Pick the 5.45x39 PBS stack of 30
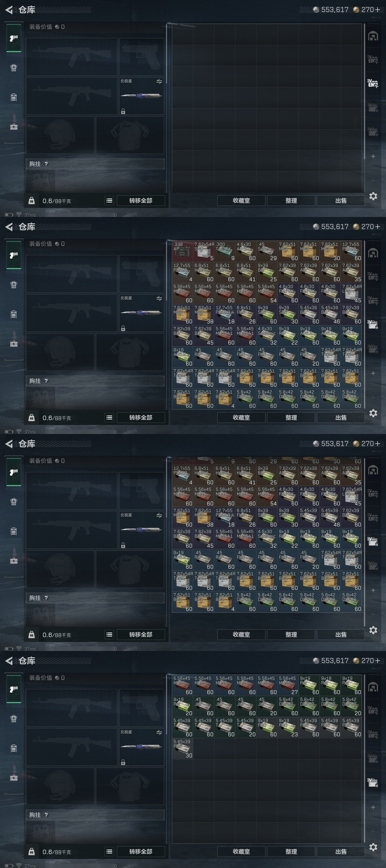 [x=182, y=748]
